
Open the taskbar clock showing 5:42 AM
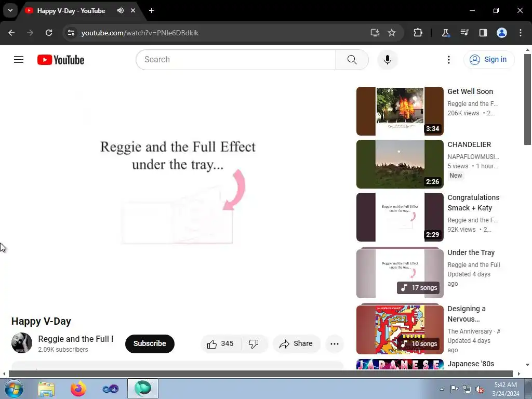coord(506,389)
